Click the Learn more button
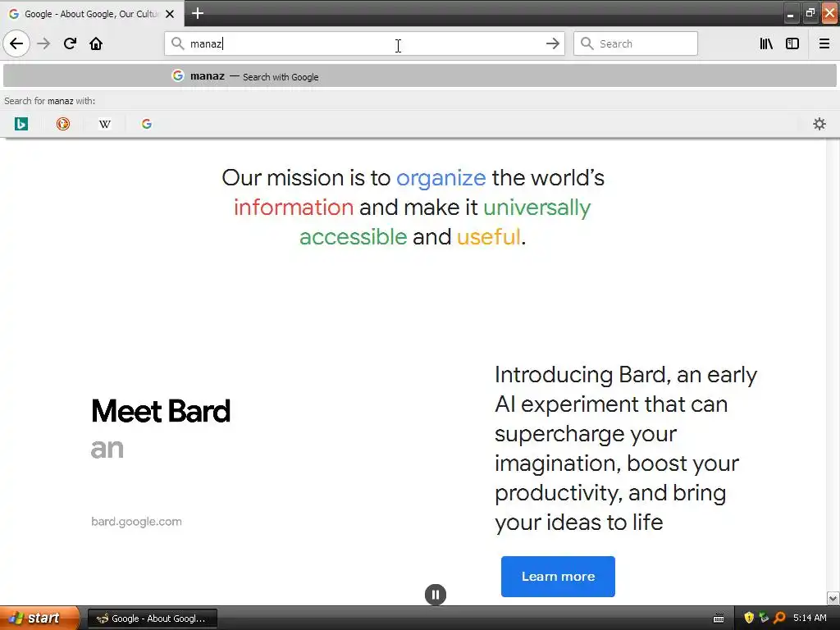This screenshot has width=840, height=630. tap(558, 577)
